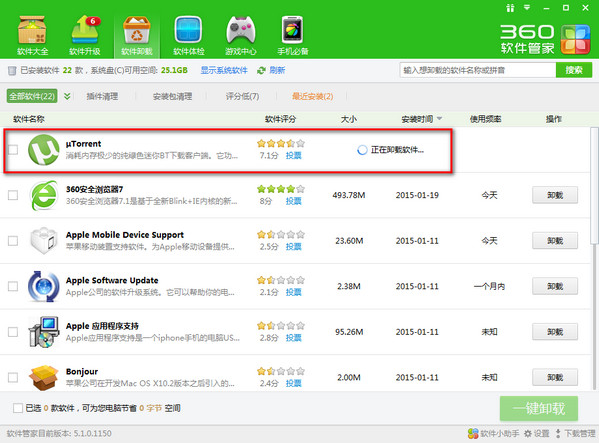This screenshot has width=599, height=443.
Task: Click the 360安全浏览器7 application icon
Action: [44, 195]
